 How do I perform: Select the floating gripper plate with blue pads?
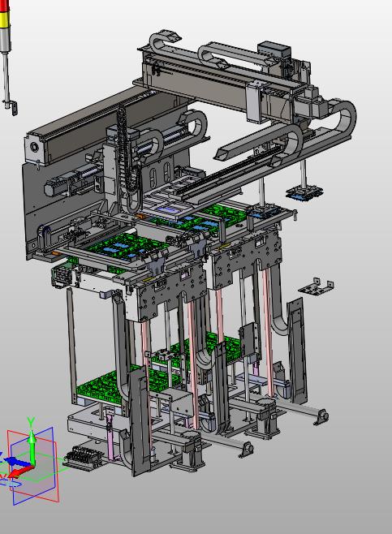tap(304, 193)
